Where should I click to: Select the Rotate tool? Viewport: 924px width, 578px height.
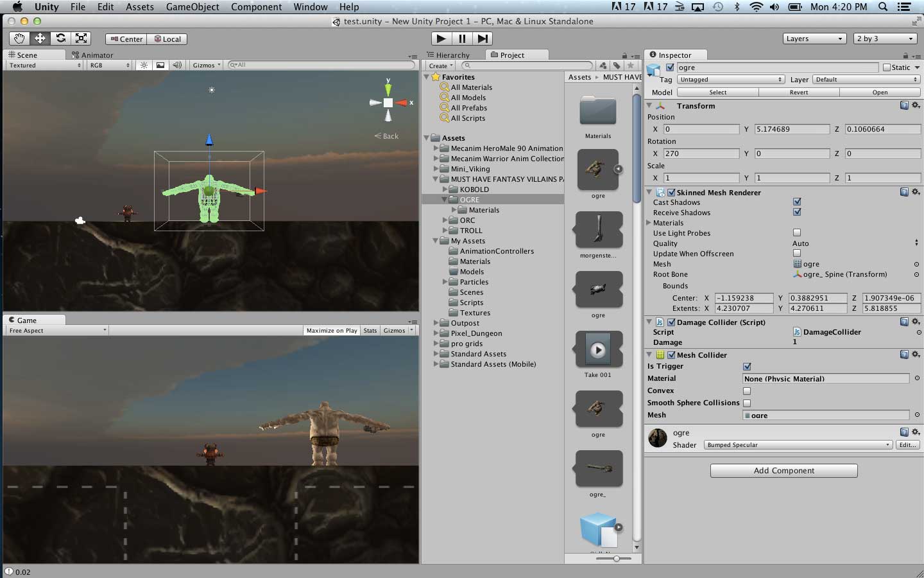pyautogui.click(x=60, y=39)
